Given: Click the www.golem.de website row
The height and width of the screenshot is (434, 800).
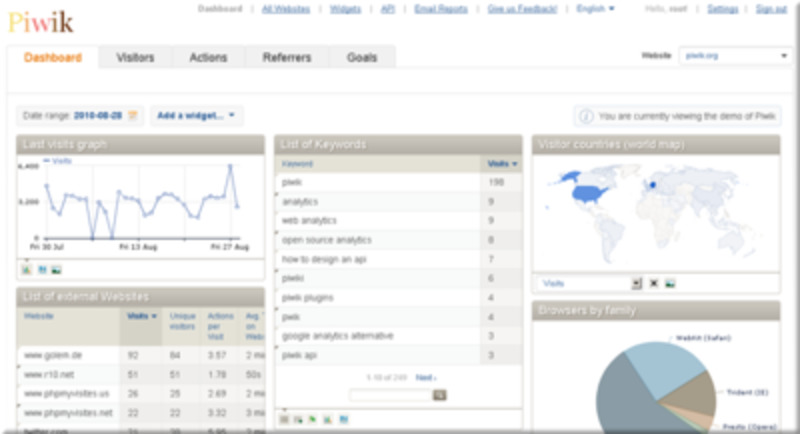Looking at the screenshot, I should click(x=141, y=355).
